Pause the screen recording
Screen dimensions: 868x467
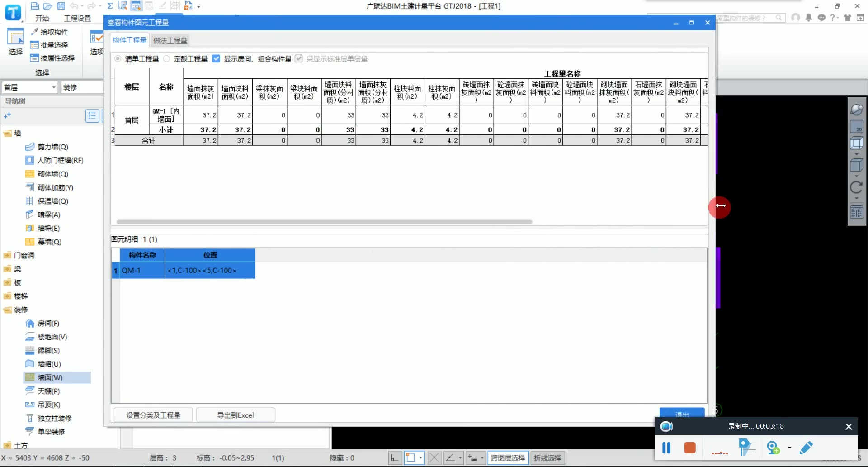click(x=666, y=448)
